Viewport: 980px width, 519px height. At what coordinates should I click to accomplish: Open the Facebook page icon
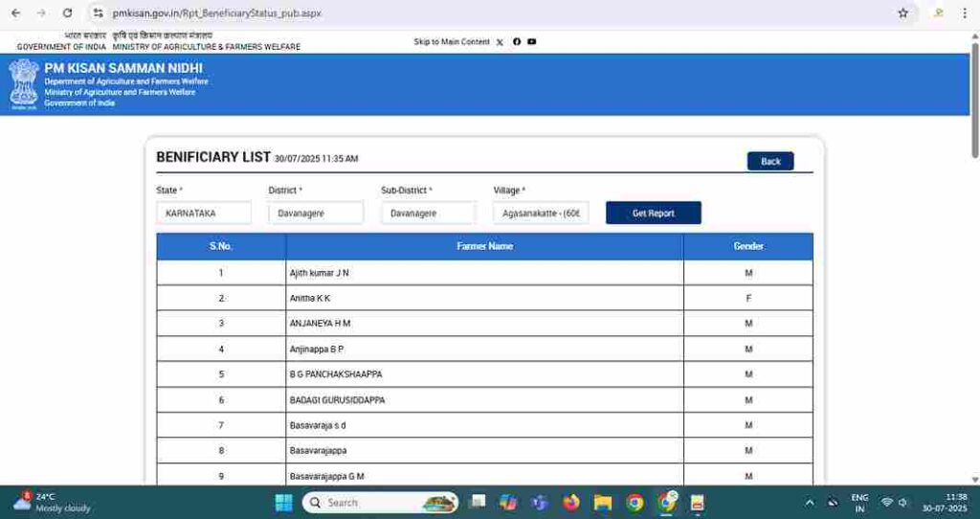click(517, 42)
